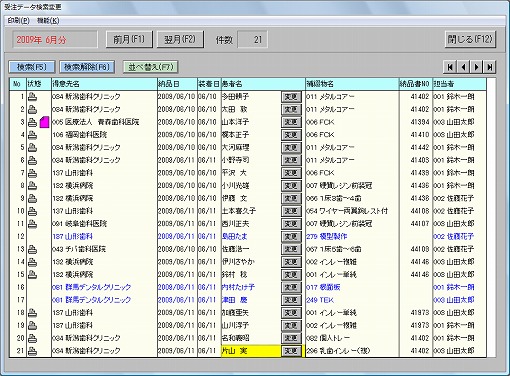Click the 納品書NO column header

[x=416, y=84]
